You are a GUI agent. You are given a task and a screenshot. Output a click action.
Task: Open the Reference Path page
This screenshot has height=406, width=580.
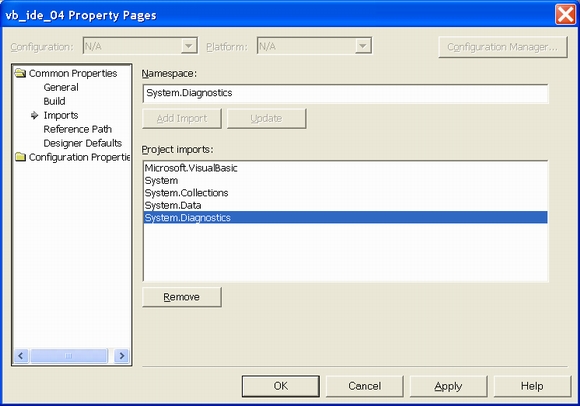78,129
